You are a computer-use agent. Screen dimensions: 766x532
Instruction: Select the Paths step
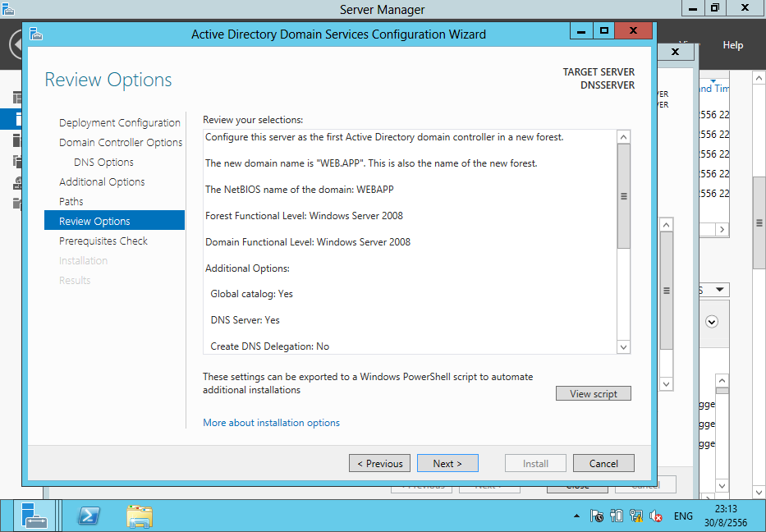pyautogui.click(x=71, y=201)
